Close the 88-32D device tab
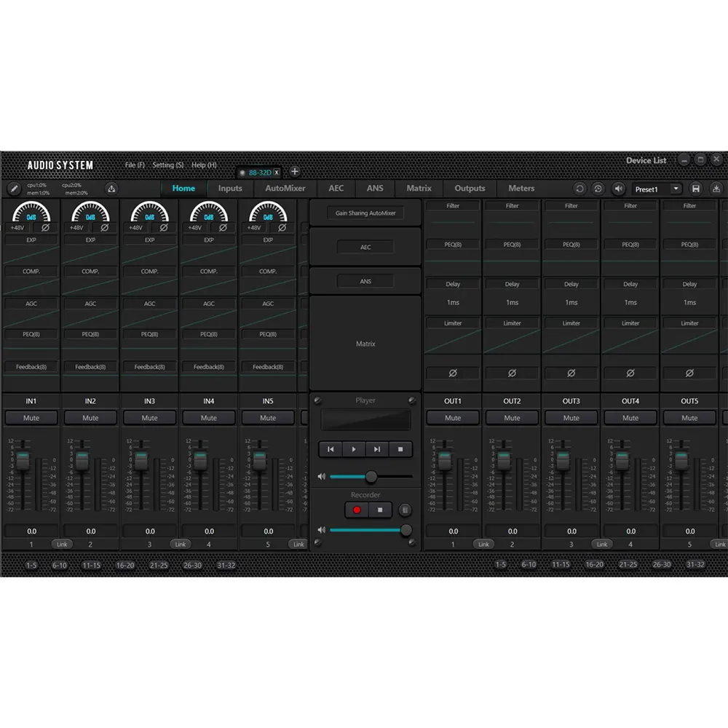 click(x=277, y=173)
